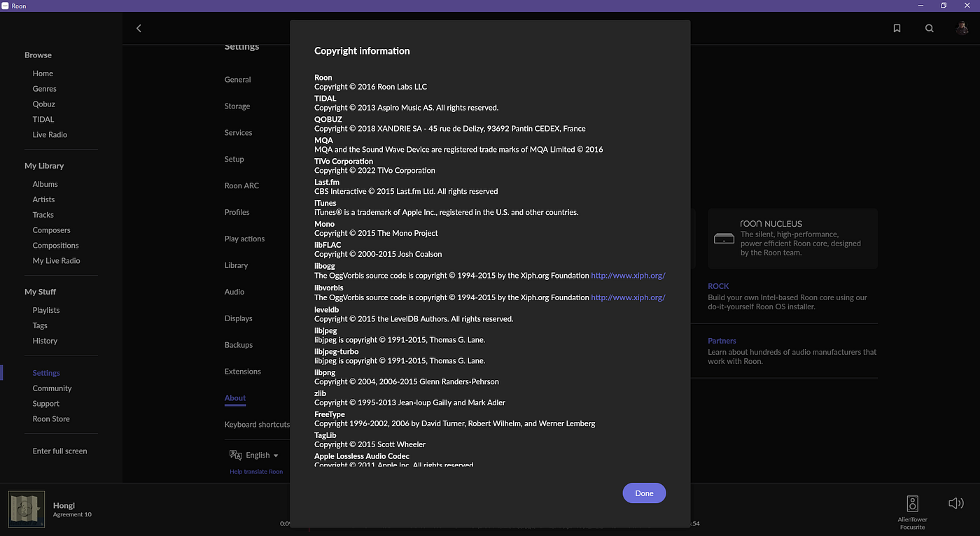Image resolution: width=980 pixels, height=536 pixels.
Task: Click Done to close copyright dialog
Action: (x=644, y=493)
